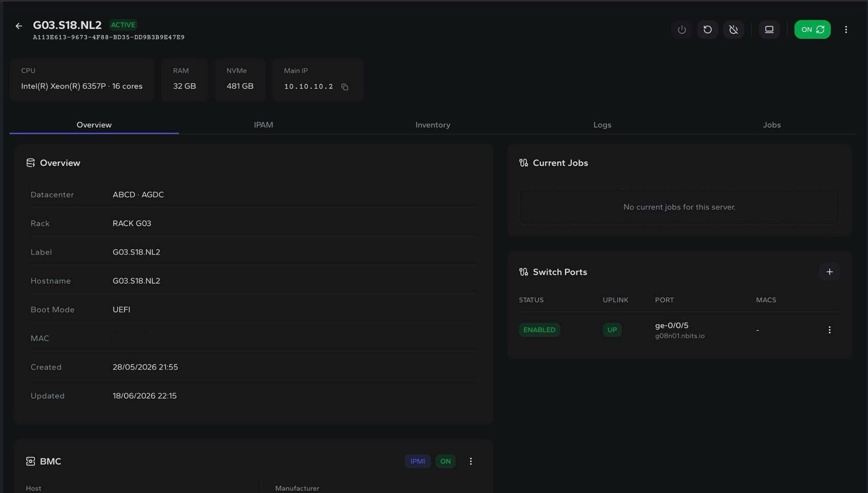
Task: Click the crossed-out power cycle icon
Action: [734, 30]
